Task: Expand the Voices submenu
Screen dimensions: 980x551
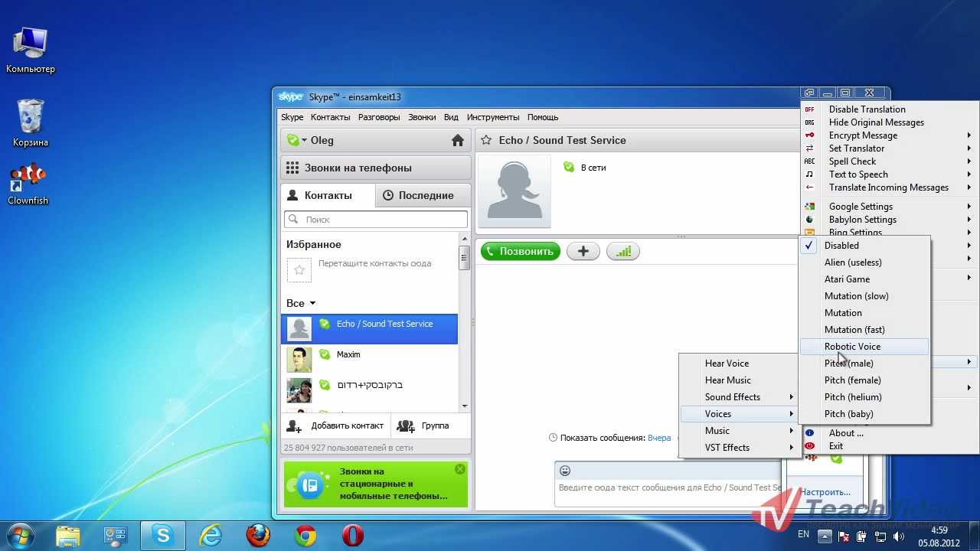Action: coord(739,414)
